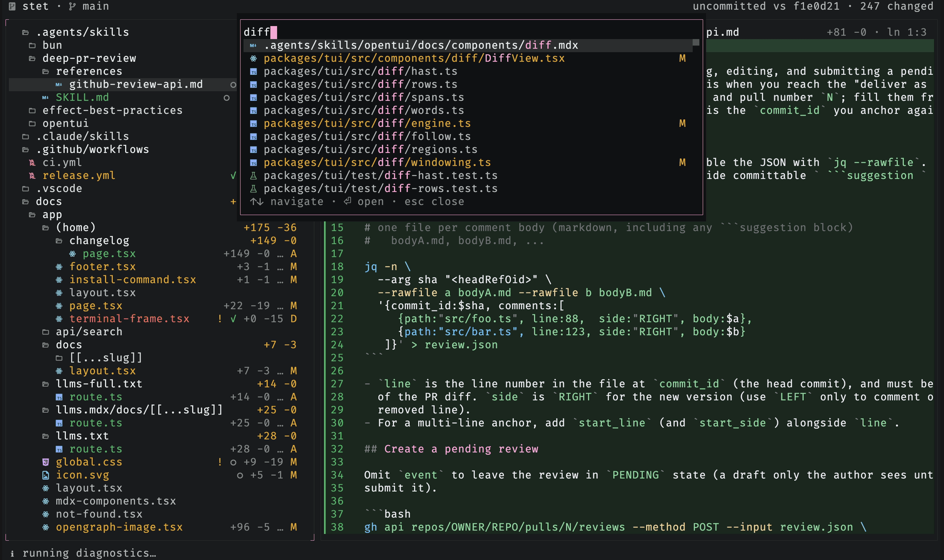Image resolution: width=944 pixels, height=560 pixels.
Task: Click the file finder results scrollbar thumb
Action: [696, 42]
